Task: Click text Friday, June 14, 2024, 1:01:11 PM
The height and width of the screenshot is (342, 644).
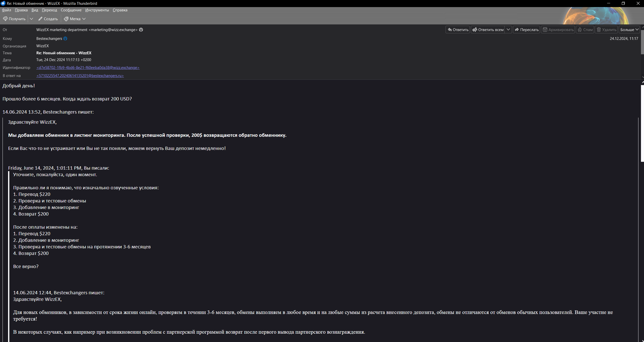Action: click(x=45, y=168)
